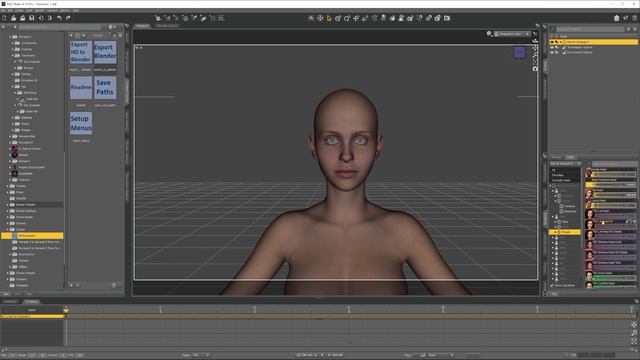Select the ActivePose figure tool icon
Screen dimensions: 640x360
(x=383, y=18)
